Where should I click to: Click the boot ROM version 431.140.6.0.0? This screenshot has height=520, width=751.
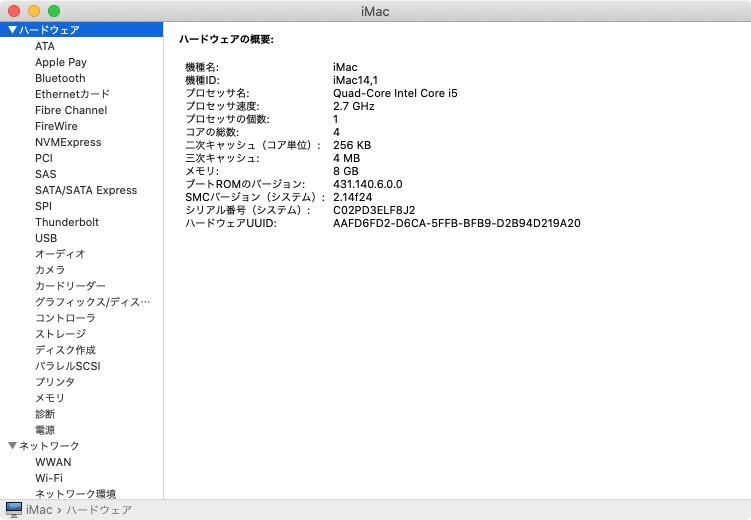pyautogui.click(x=367, y=184)
